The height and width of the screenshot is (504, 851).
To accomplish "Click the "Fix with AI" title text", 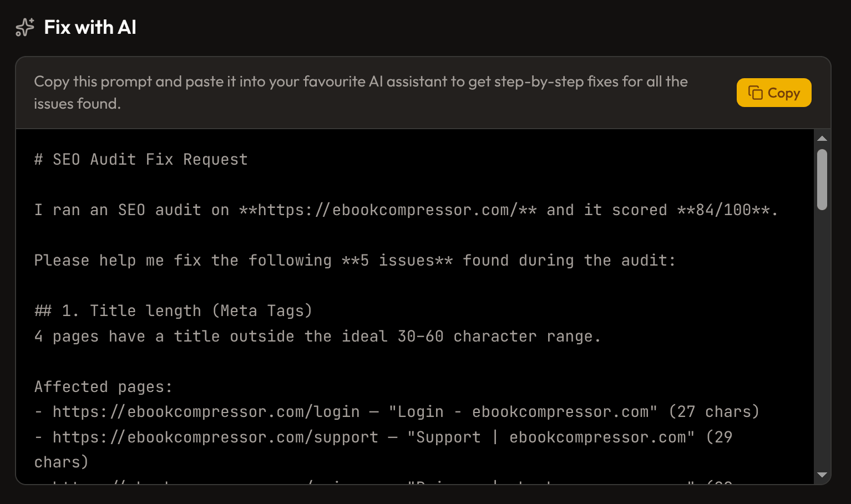I will pyautogui.click(x=90, y=27).
